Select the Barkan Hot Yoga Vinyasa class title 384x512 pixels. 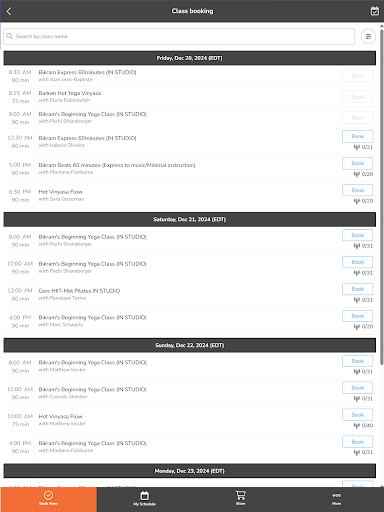click(x=70, y=93)
